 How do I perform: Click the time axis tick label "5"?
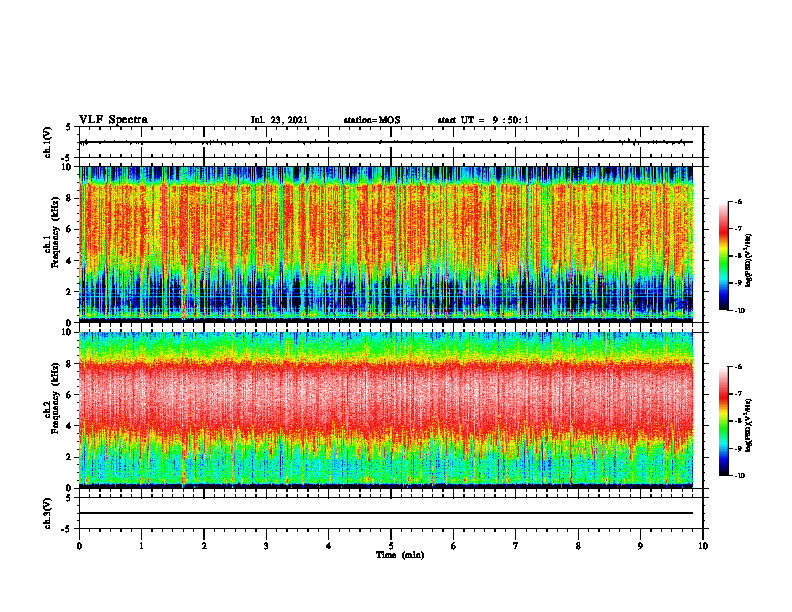coord(391,546)
